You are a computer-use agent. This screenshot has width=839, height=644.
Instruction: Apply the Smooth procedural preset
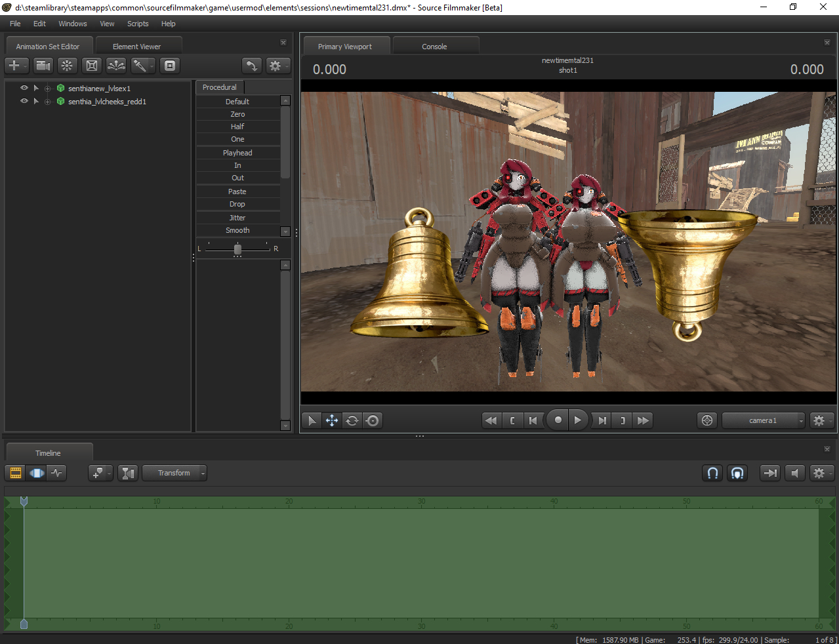tap(237, 230)
